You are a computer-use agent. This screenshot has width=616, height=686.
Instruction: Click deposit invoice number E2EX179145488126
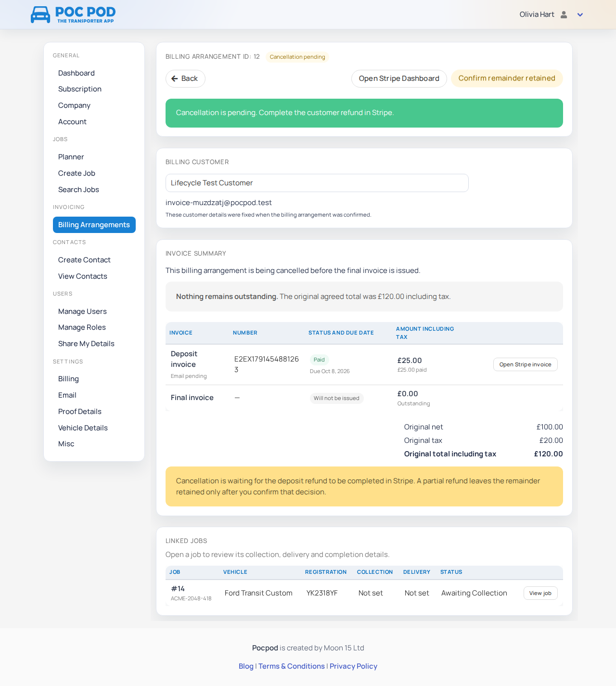266,364
